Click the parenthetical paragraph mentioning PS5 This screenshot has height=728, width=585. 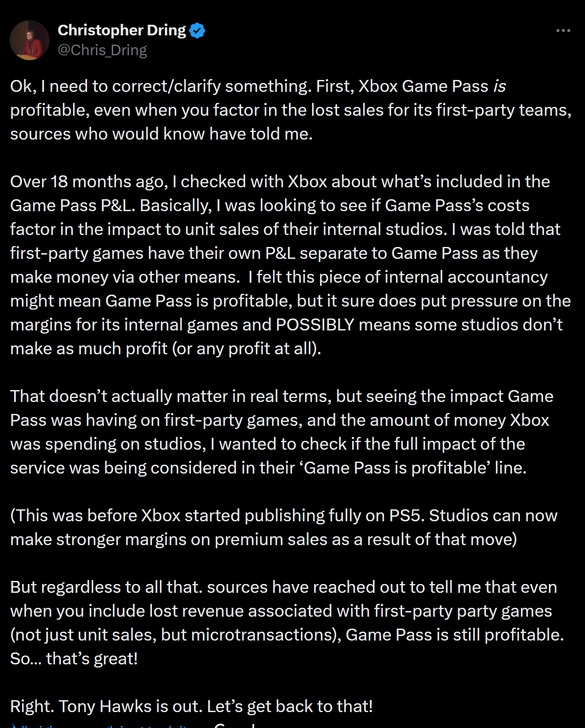[x=284, y=527]
